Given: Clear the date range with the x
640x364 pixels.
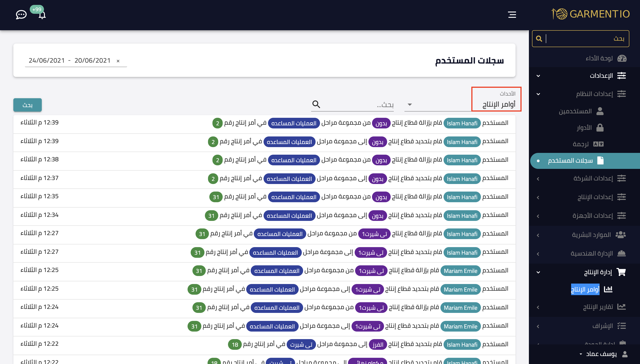Looking at the screenshot, I should [x=118, y=61].
